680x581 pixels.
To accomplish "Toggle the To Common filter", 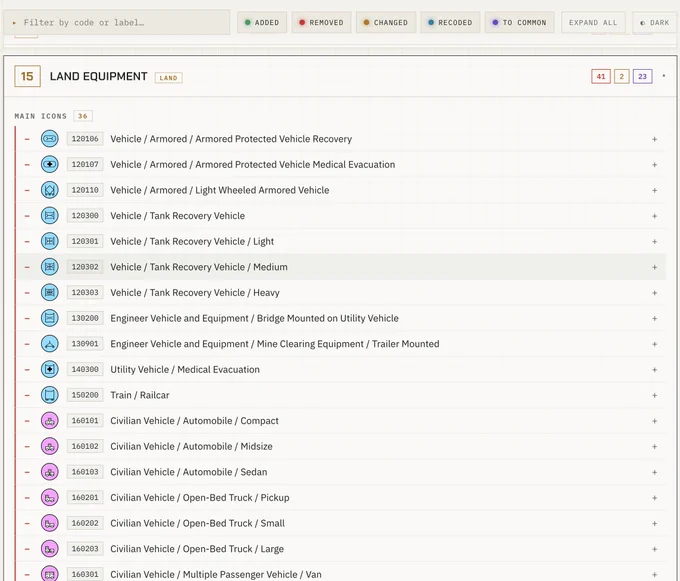I will coord(520,23).
